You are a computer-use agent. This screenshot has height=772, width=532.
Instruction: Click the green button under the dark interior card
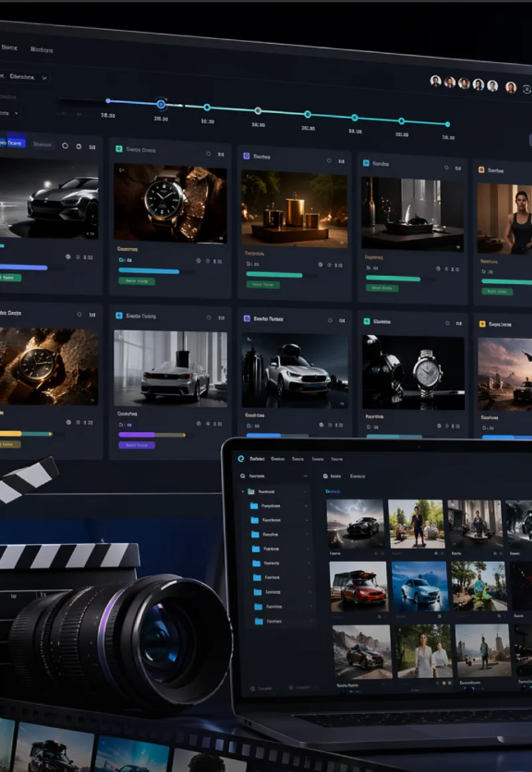[x=382, y=288]
